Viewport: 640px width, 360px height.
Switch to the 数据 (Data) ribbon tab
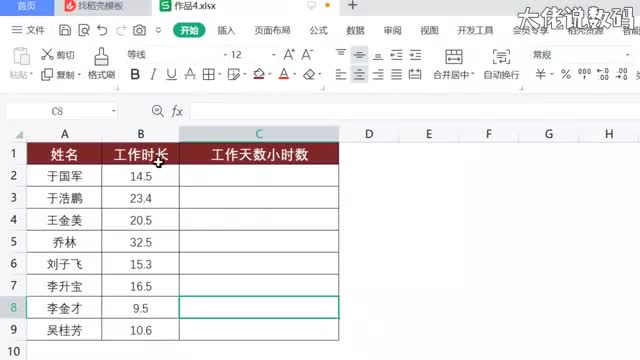click(x=355, y=30)
